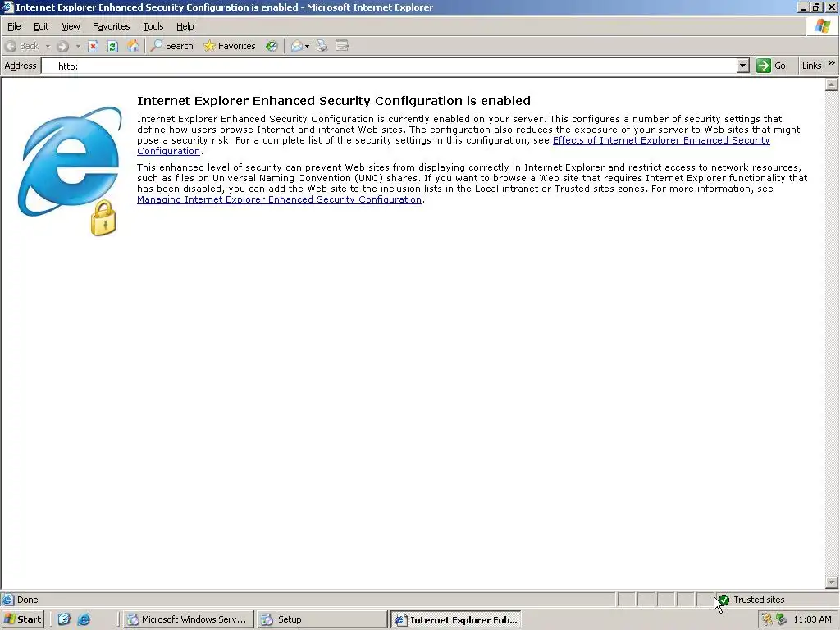Open the Start menu
This screenshot has height=630, width=840.
tap(22, 619)
